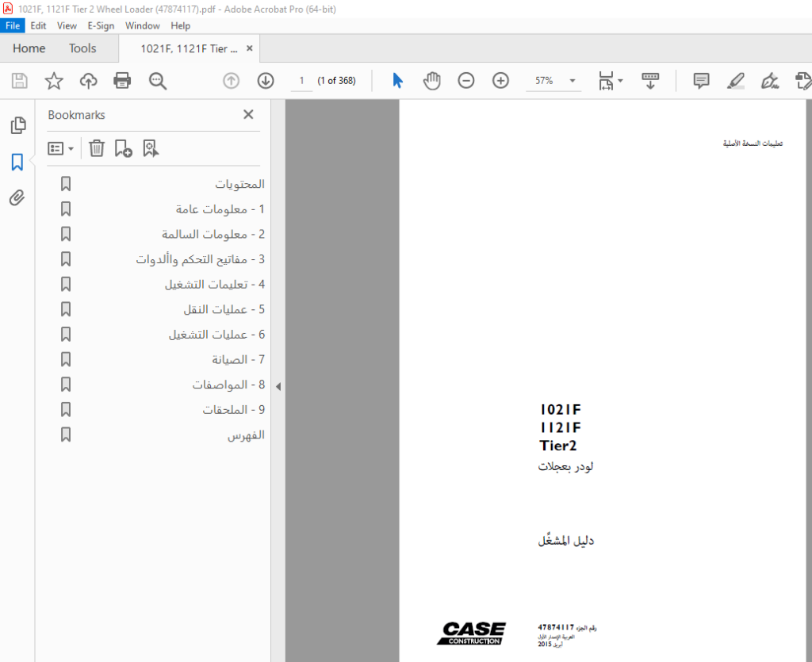Image resolution: width=812 pixels, height=662 pixels.
Task: Click the Zoom in plus icon
Action: pos(500,81)
